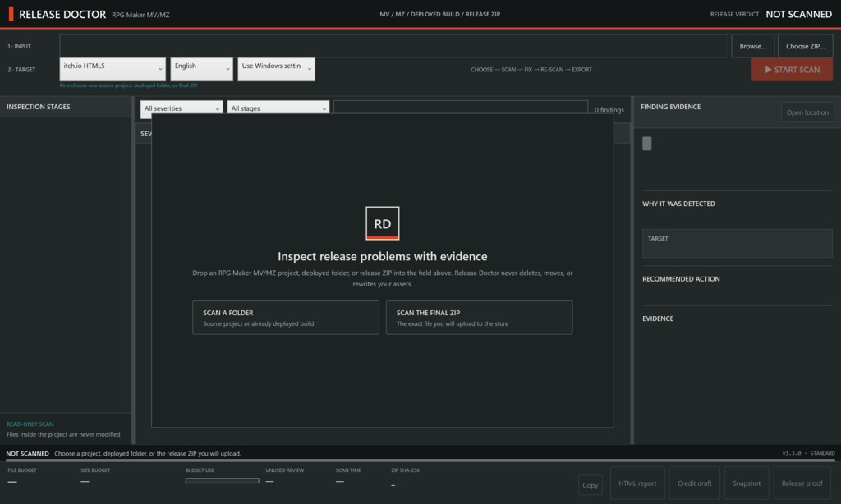841x504 pixels.
Task: Focus the findings search field
Action: click(x=461, y=108)
